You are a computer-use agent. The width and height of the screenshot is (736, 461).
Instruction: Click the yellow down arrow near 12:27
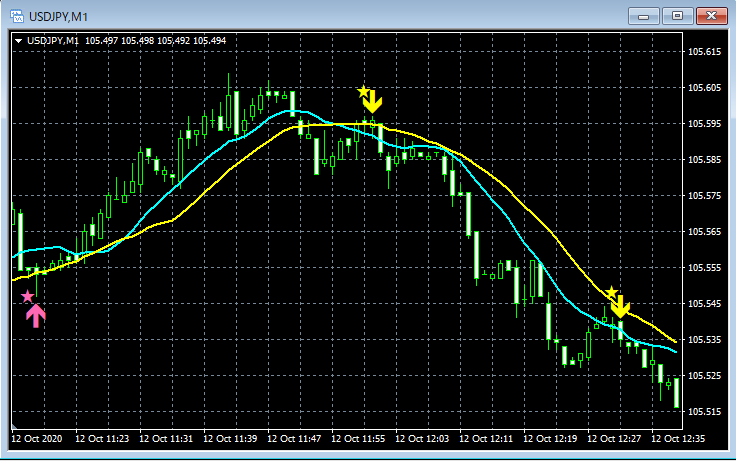click(620, 307)
